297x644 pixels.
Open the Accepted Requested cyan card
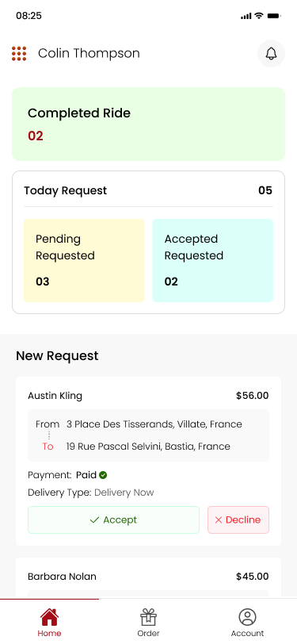tap(213, 260)
